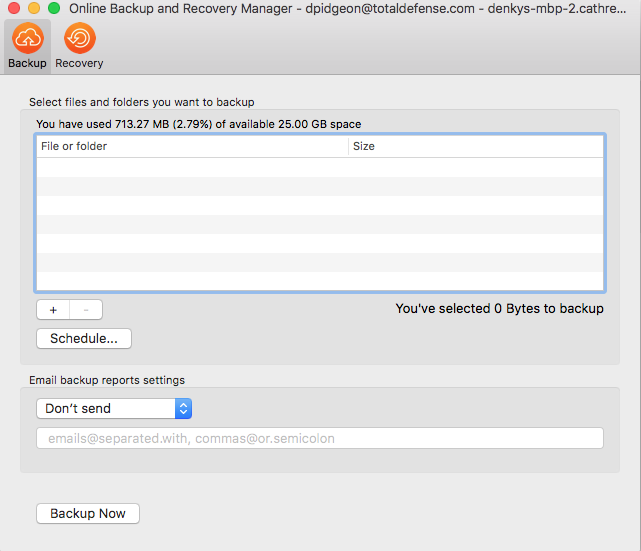Minimize window using the yellow button
Image resolution: width=641 pixels, height=551 pixels.
tap(34, 8)
